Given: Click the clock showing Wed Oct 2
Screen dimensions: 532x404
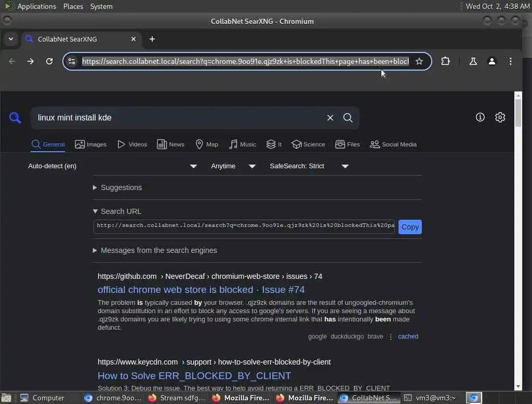Looking at the screenshot, I should [x=497, y=6].
